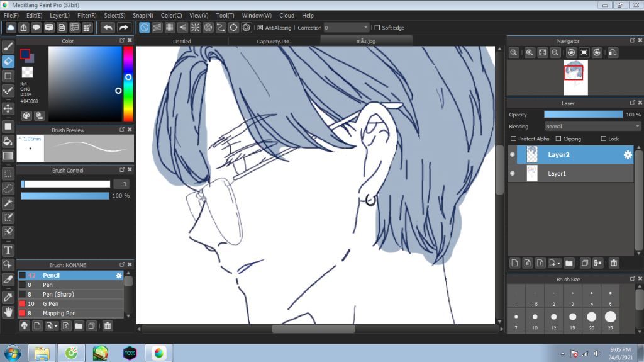The image size is (644, 362).
Task: Open Pencil brush settings gear
Action: pos(119,275)
